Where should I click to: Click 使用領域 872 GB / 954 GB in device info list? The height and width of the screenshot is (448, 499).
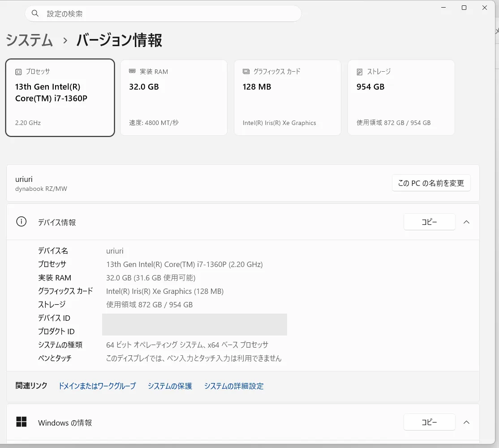point(149,305)
